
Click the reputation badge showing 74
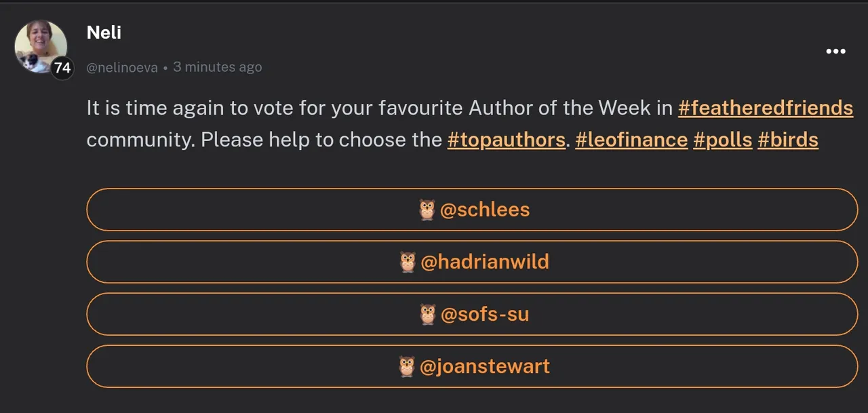tap(62, 68)
